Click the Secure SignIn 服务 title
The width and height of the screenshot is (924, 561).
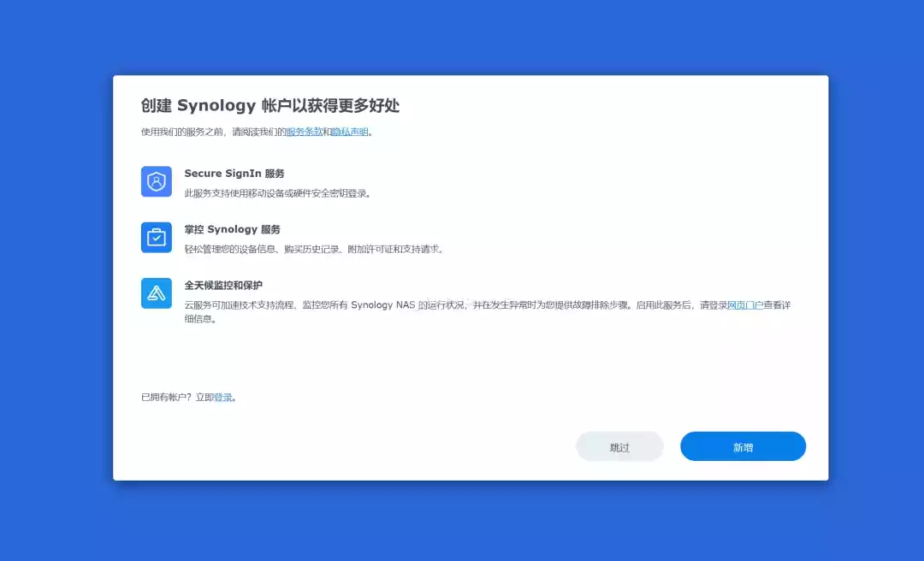point(234,174)
